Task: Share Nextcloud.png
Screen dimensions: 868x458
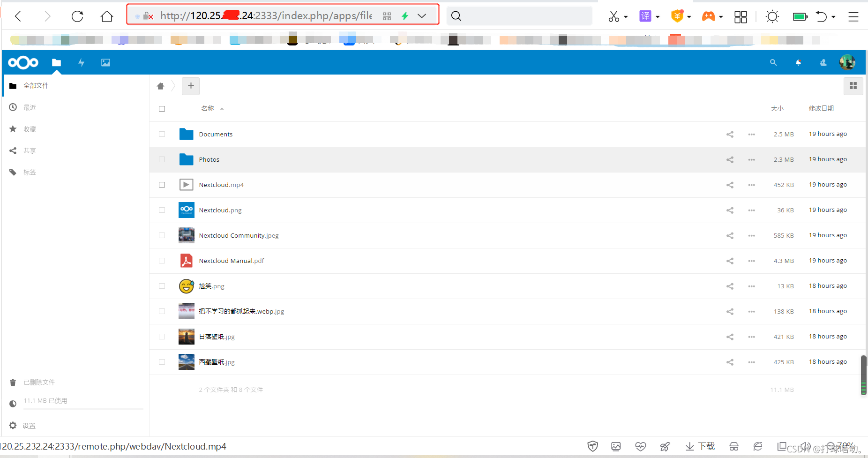Action: point(730,210)
